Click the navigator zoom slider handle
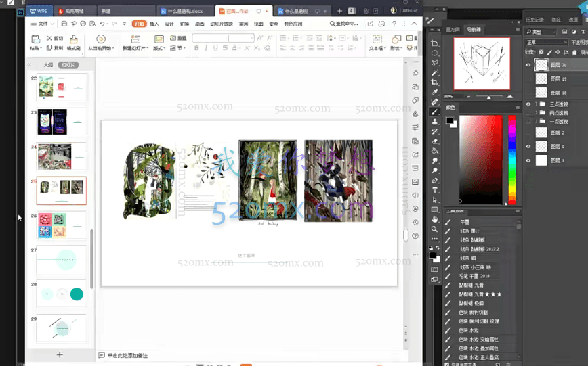The width and height of the screenshot is (588, 366). (488, 97)
